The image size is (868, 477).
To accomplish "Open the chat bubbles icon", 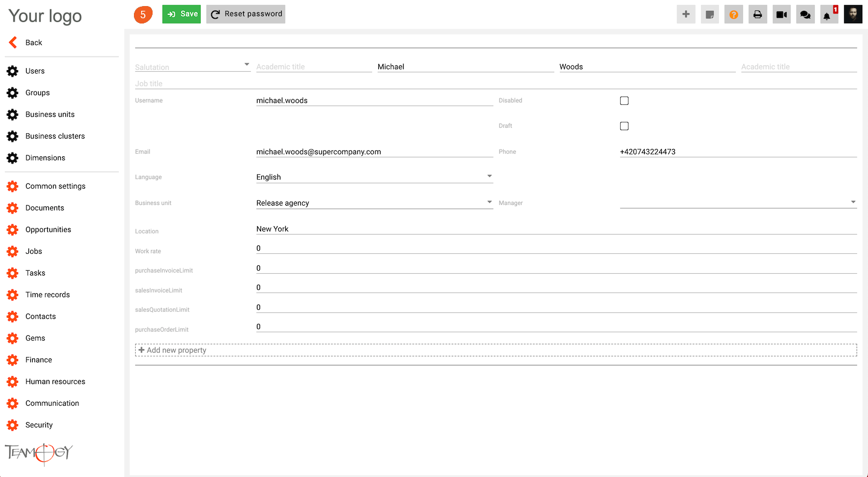I will [805, 14].
